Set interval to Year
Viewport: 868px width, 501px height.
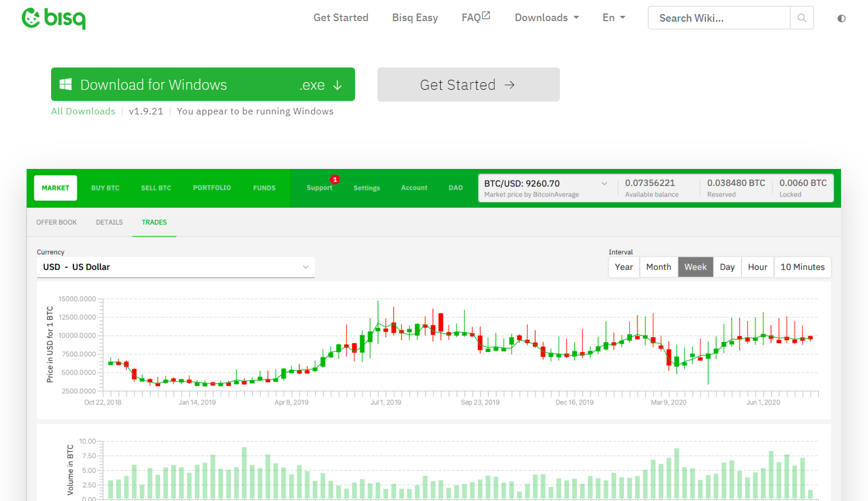click(x=624, y=267)
